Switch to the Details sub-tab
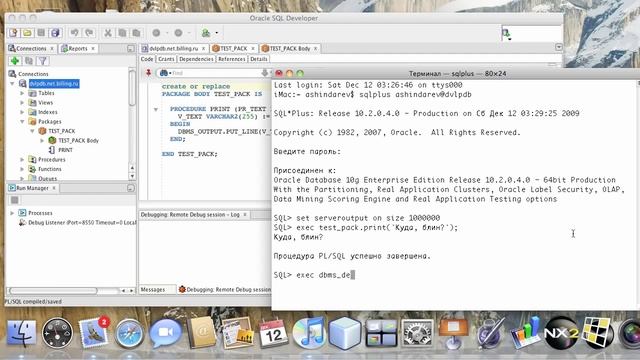The height and width of the screenshot is (360, 640). coord(259,59)
